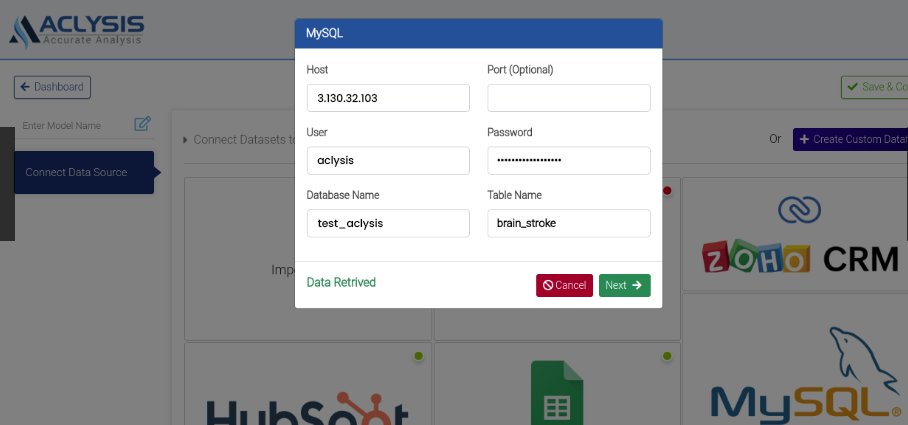Screen dimensions: 908x425
Task: Click the edit model name pencil icon
Action: point(143,124)
